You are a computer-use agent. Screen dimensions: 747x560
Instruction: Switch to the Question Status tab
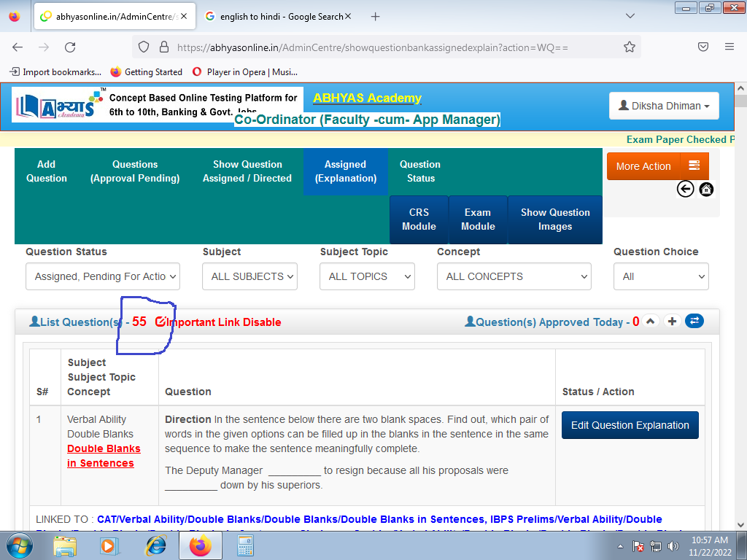tap(420, 171)
